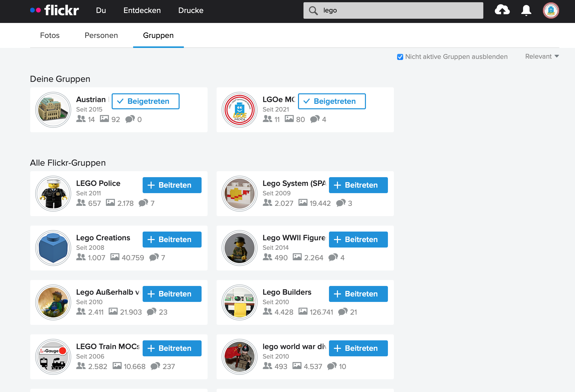Expand the Relevant sort dropdown
This screenshot has width=575, height=392.
click(542, 56)
